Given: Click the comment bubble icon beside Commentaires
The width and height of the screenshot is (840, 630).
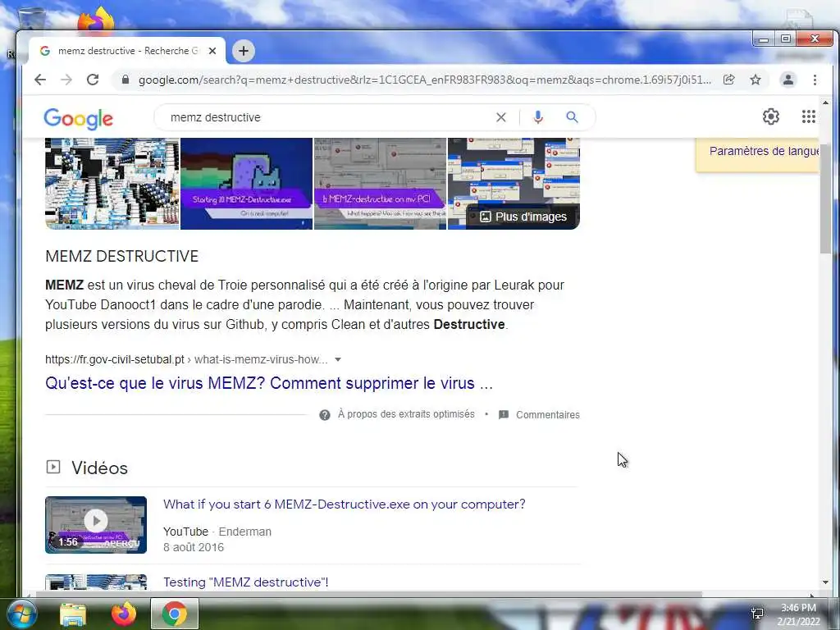Looking at the screenshot, I should pos(504,414).
